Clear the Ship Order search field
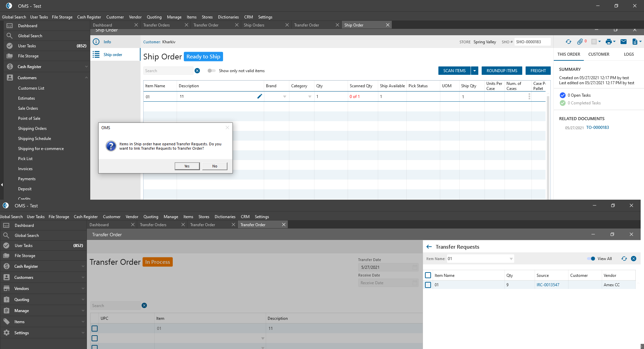The image size is (644, 349). pos(197,70)
